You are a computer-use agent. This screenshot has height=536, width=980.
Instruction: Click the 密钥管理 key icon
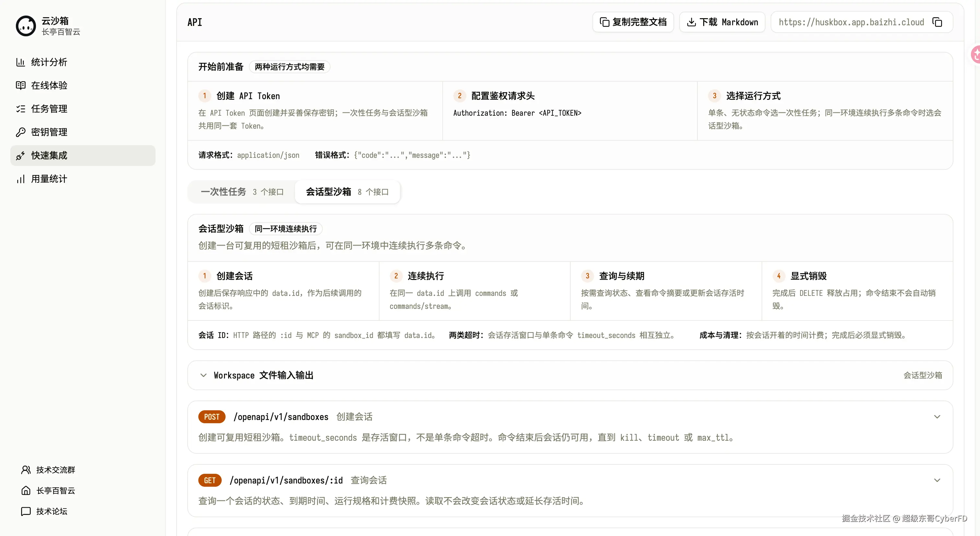coord(20,132)
